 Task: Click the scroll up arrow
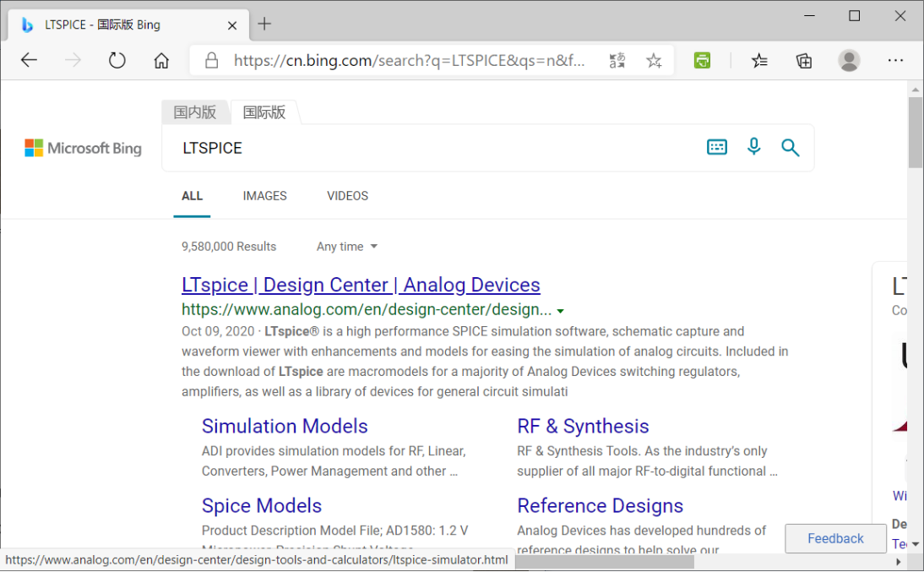(916, 90)
